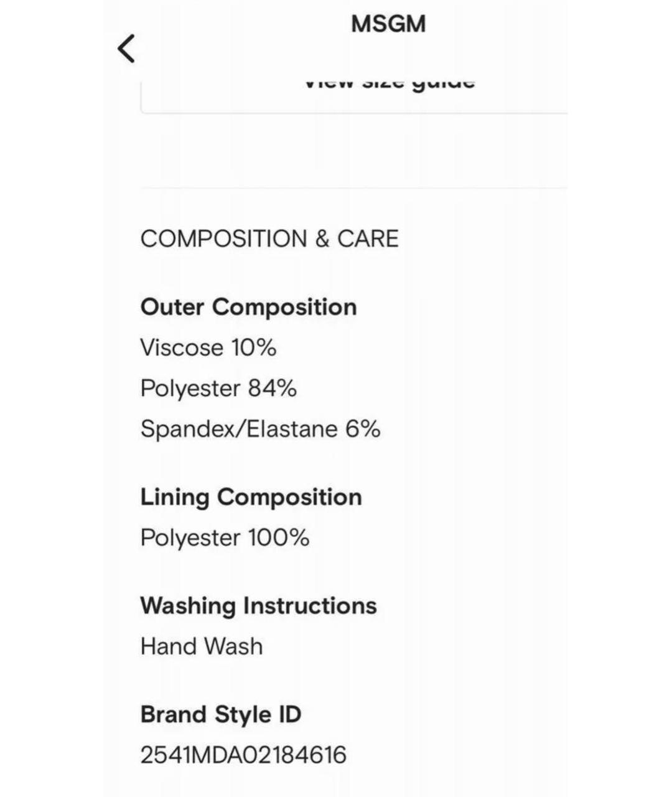Tap the back chevron arrow

point(126,49)
